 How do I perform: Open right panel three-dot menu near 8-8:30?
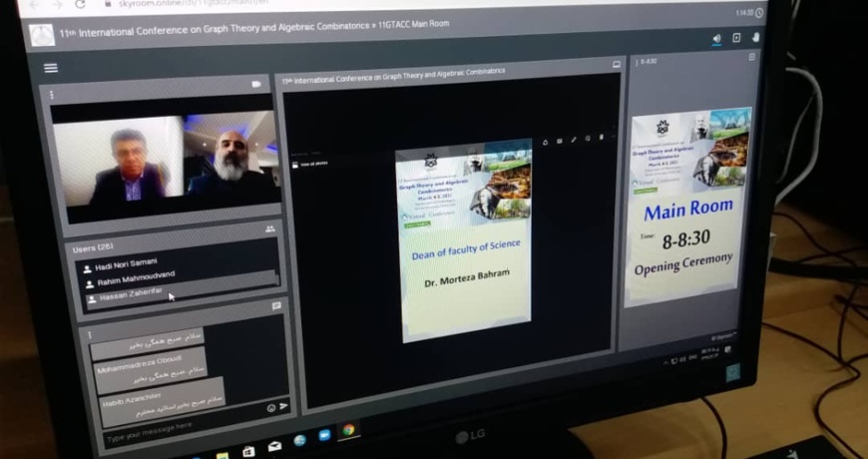coord(637,62)
